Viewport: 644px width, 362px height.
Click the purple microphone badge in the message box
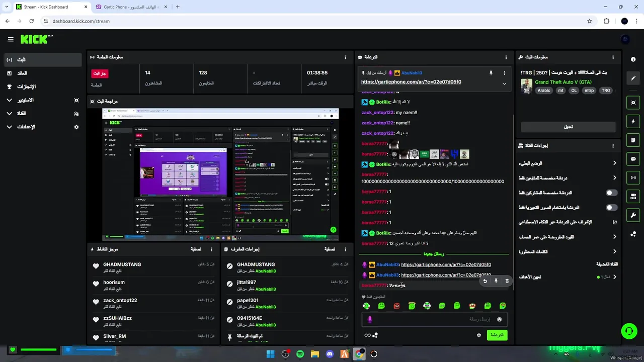(x=370, y=319)
